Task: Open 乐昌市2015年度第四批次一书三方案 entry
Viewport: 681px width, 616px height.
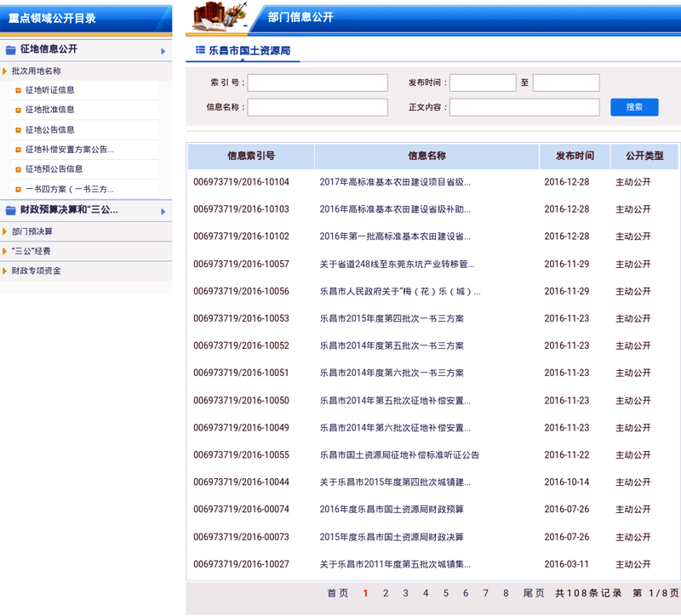Action: (x=392, y=318)
